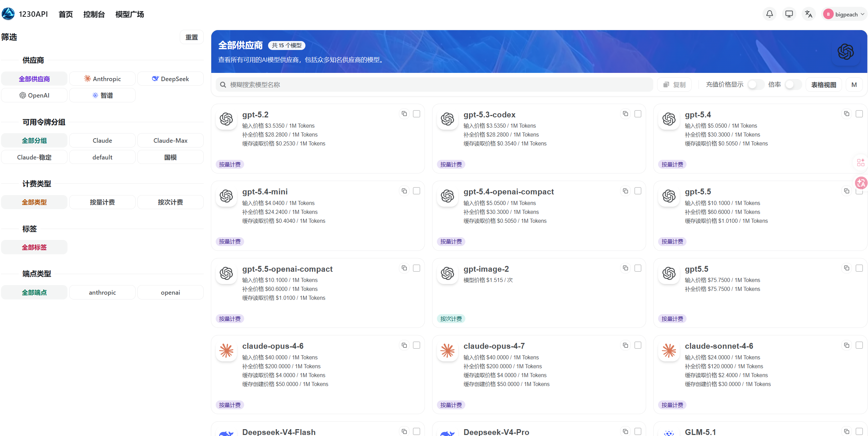Switch to 表格视图

[x=824, y=85]
